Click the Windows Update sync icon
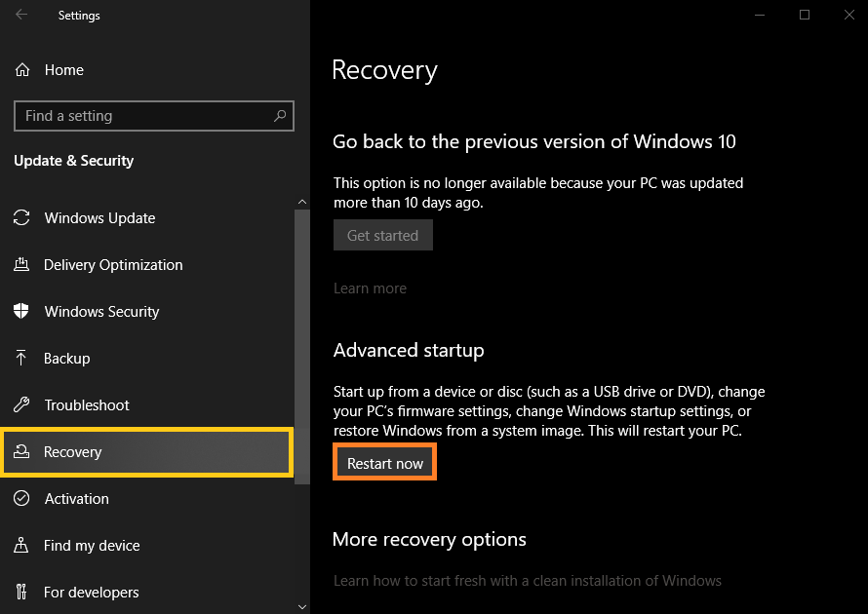The image size is (868, 614). tap(21, 218)
